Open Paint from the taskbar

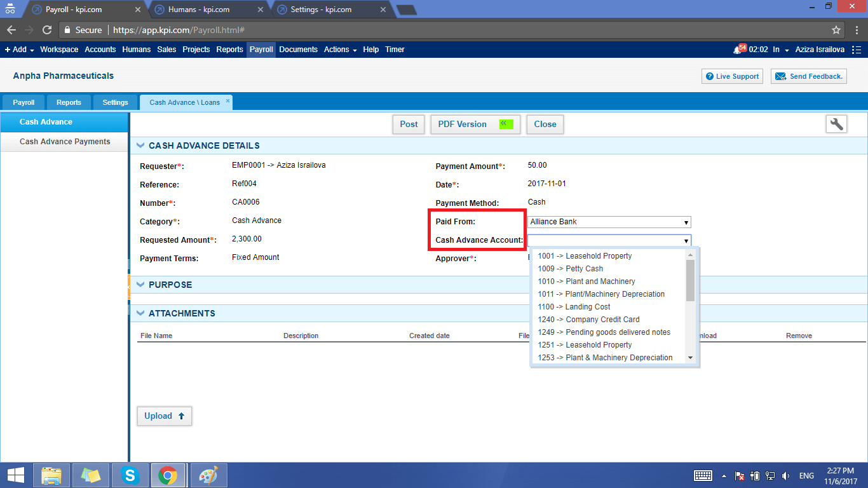tap(208, 475)
